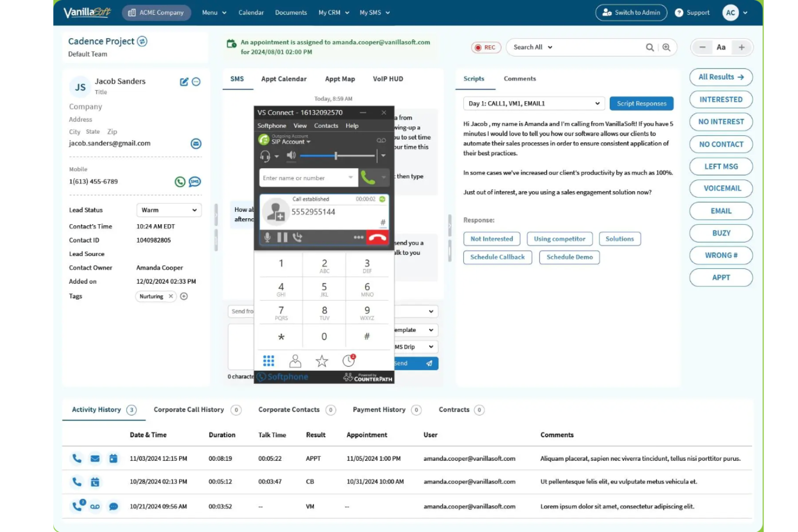Edit Jacob Sanders with the pencil icon
The image size is (798, 532).
(x=183, y=81)
